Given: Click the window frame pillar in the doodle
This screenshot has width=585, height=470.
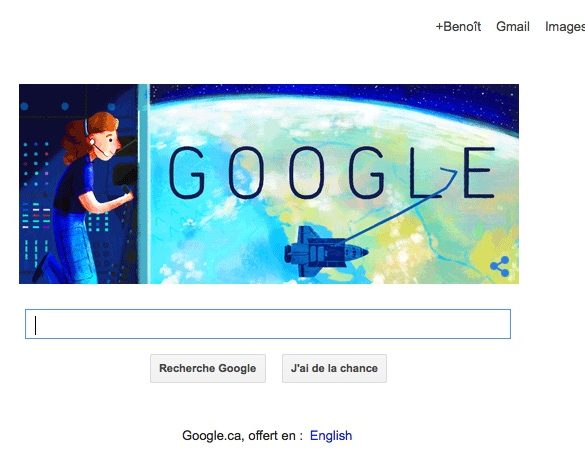Looking at the screenshot, I should pos(143,184).
